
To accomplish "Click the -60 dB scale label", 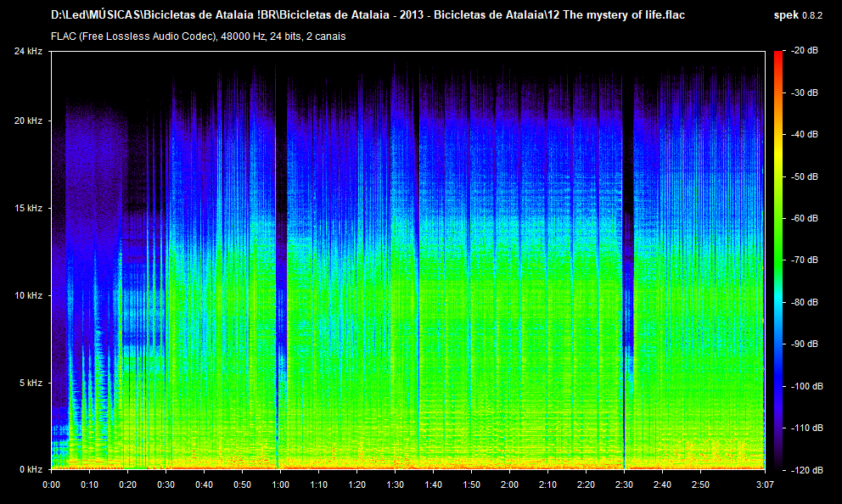I will (805, 218).
